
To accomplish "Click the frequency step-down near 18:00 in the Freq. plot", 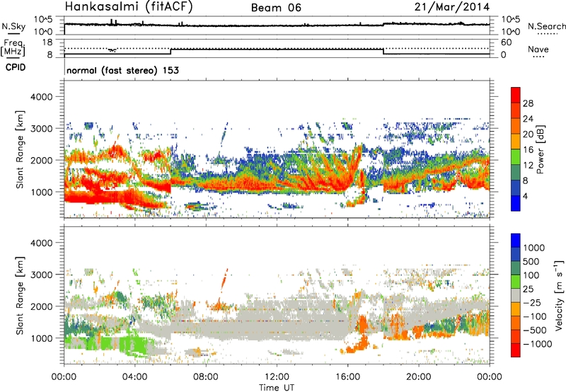I will (x=383, y=52).
